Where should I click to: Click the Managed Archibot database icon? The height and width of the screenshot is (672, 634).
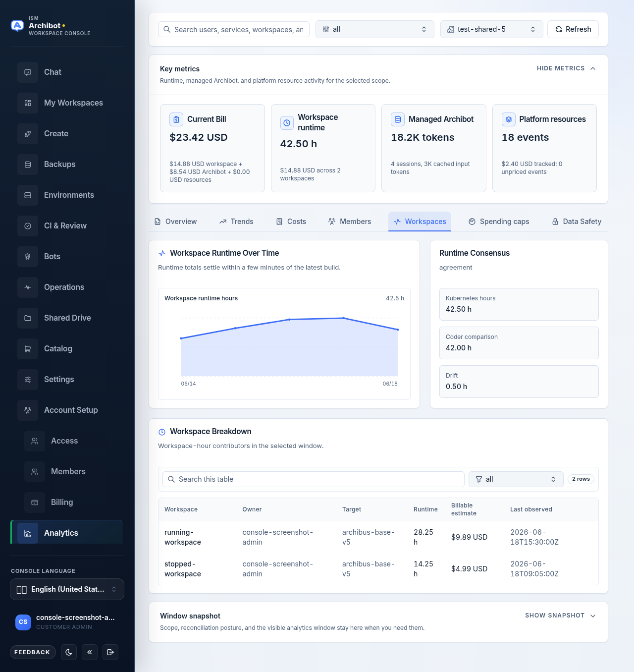tap(398, 119)
